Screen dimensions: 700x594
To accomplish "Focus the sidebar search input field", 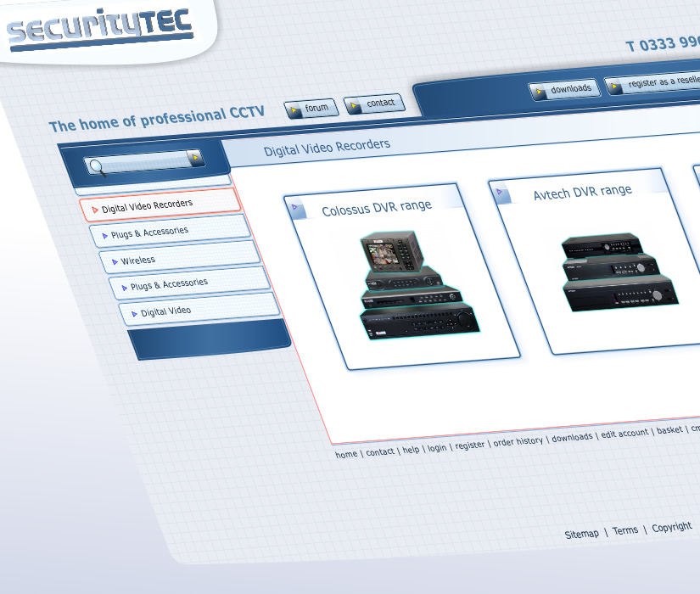I will coord(145,162).
